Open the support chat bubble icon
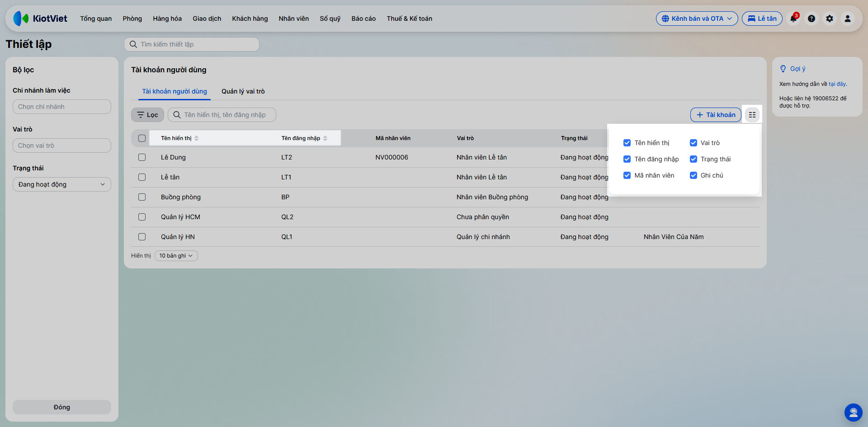The width and height of the screenshot is (868, 427). click(x=854, y=413)
